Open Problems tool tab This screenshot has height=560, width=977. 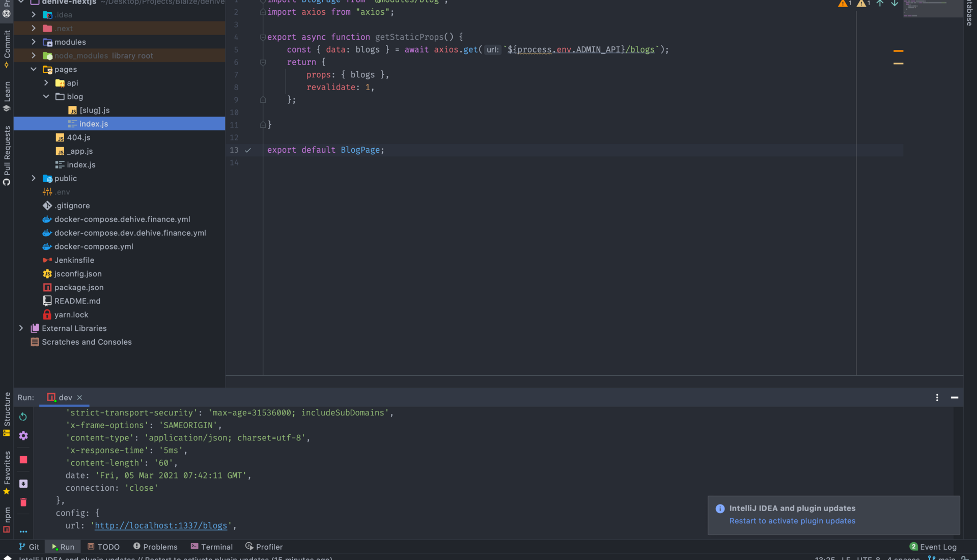click(x=155, y=547)
